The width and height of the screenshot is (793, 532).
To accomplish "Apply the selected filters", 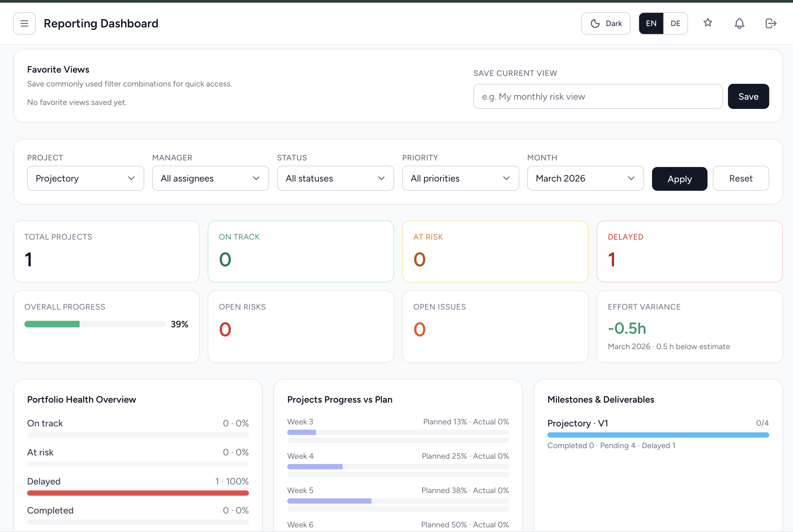I will click(x=679, y=179).
